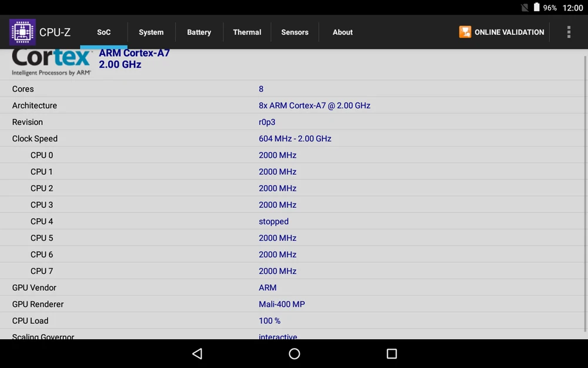Tap the online validation trophy icon
Image resolution: width=588 pixels, height=368 pixels.
click(465, 32)
